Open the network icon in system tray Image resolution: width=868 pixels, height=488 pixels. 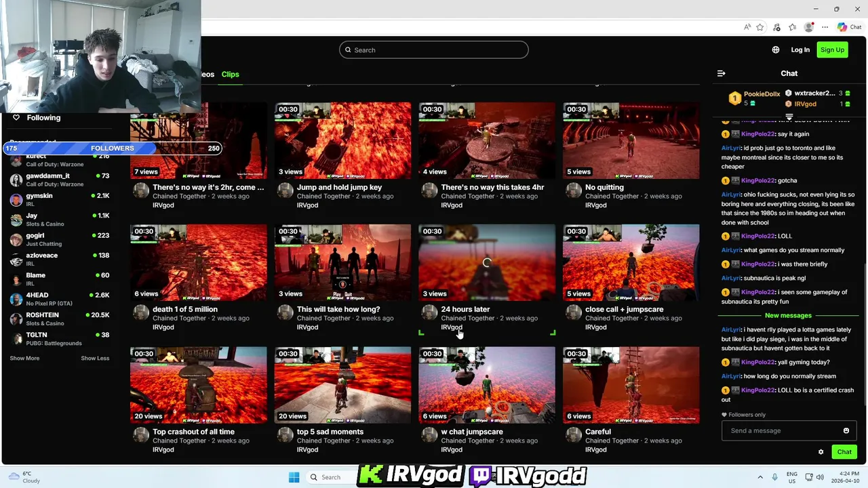pos(809,477)
